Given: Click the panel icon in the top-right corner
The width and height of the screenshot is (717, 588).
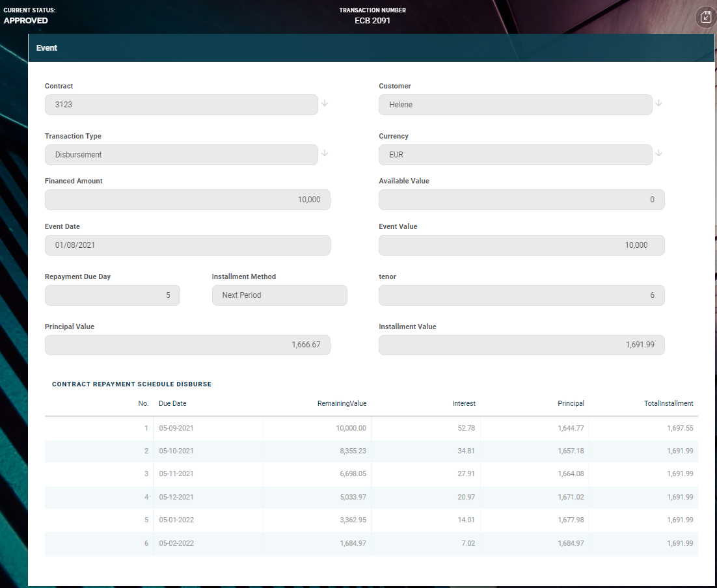Looking at the screenshot, I should [705, 17].
